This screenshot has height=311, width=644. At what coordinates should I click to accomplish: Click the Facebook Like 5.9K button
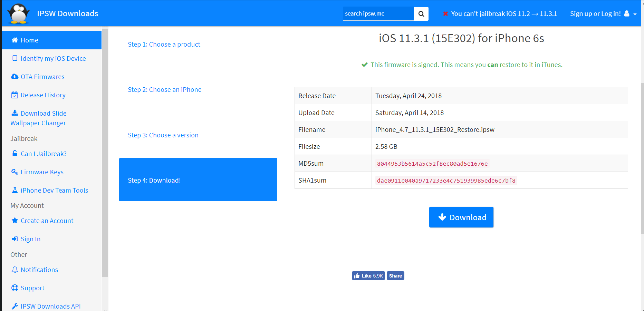pos(368,276)
